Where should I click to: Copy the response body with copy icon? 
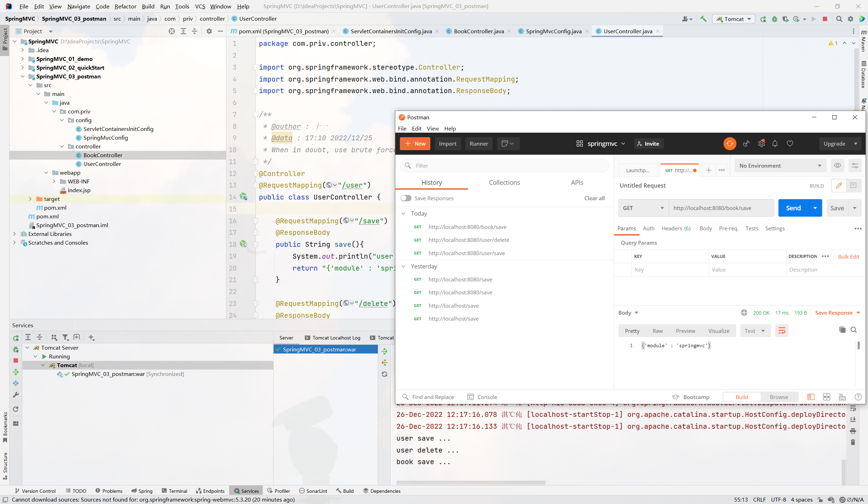tap(842, 330)
